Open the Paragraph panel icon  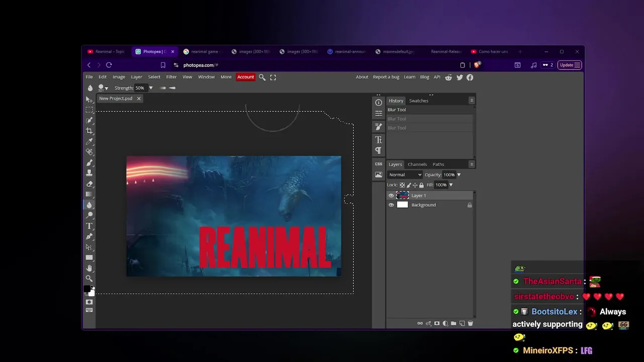(378, 151)
